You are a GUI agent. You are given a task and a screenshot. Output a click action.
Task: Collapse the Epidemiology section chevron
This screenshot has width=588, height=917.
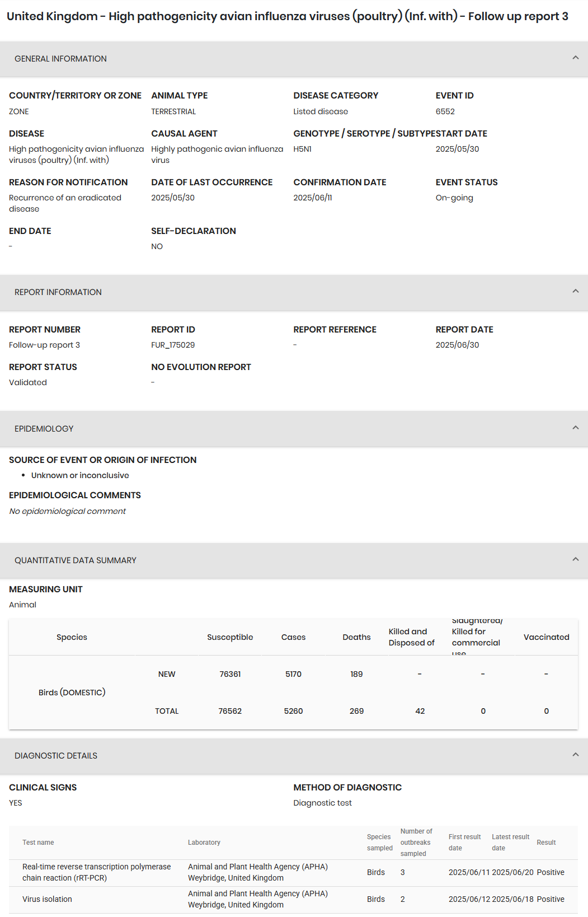tap(575, 428)
